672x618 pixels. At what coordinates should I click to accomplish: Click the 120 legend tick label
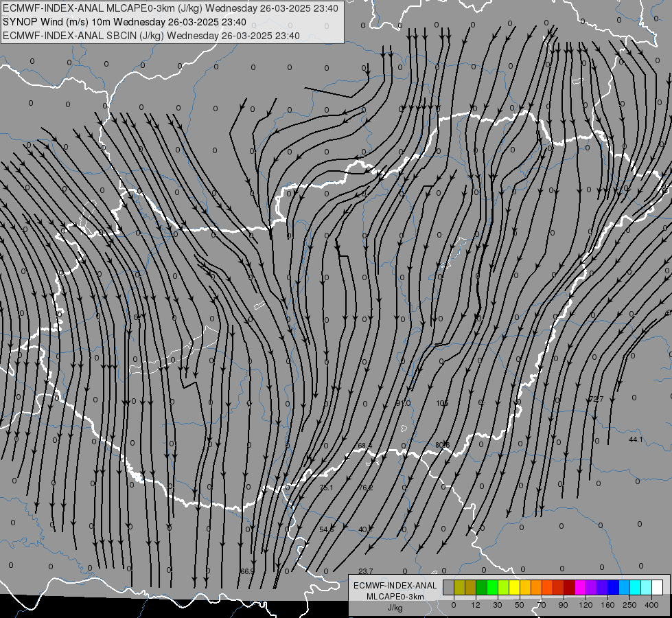click(586, 605)
